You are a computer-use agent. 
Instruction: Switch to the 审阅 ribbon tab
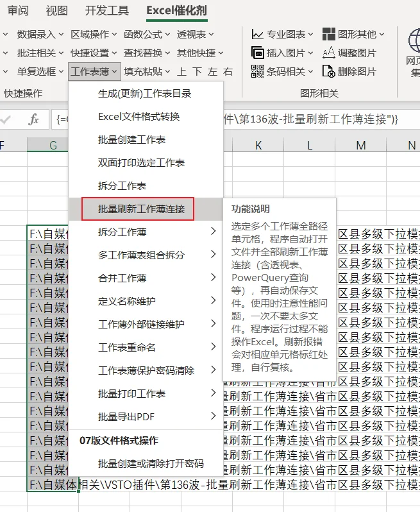18,11
